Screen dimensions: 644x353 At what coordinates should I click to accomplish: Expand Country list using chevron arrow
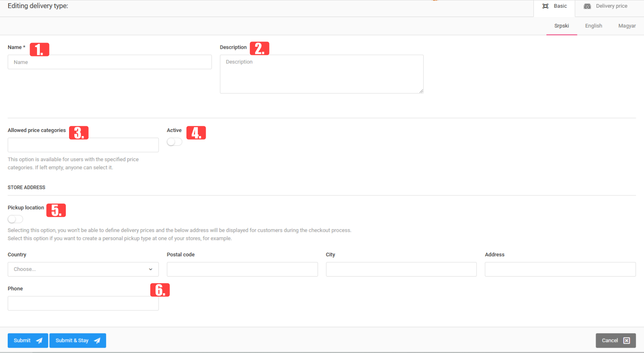click(x=151, y=269)
